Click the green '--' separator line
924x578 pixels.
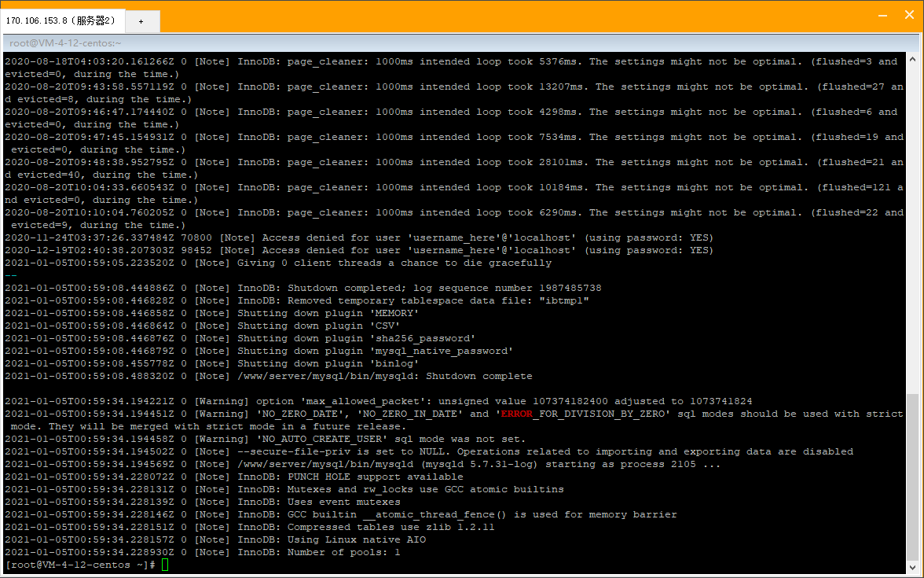(11, 275)
